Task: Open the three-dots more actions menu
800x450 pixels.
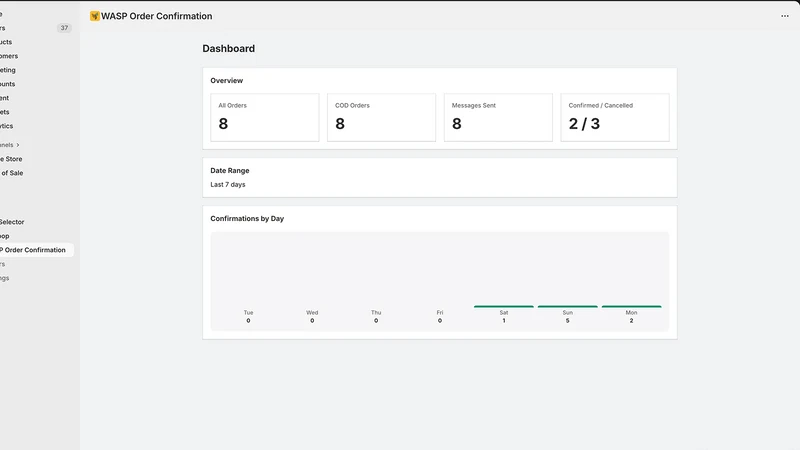Action: pyautogui.click(x=785, y=16)
